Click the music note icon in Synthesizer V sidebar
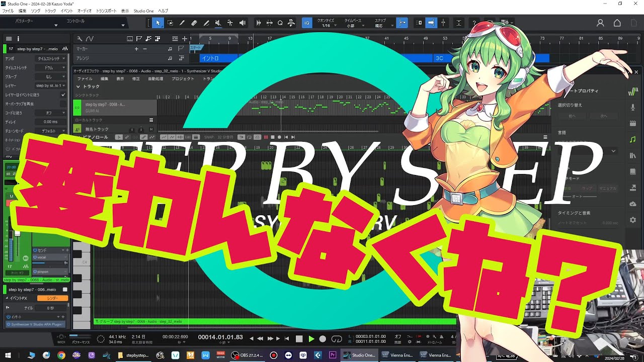The height and width of the screenshot is (362, 644). coord(633,139)
